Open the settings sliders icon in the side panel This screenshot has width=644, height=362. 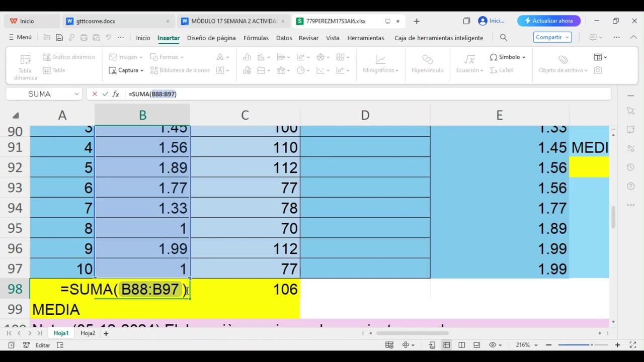[x=631, y=148]
